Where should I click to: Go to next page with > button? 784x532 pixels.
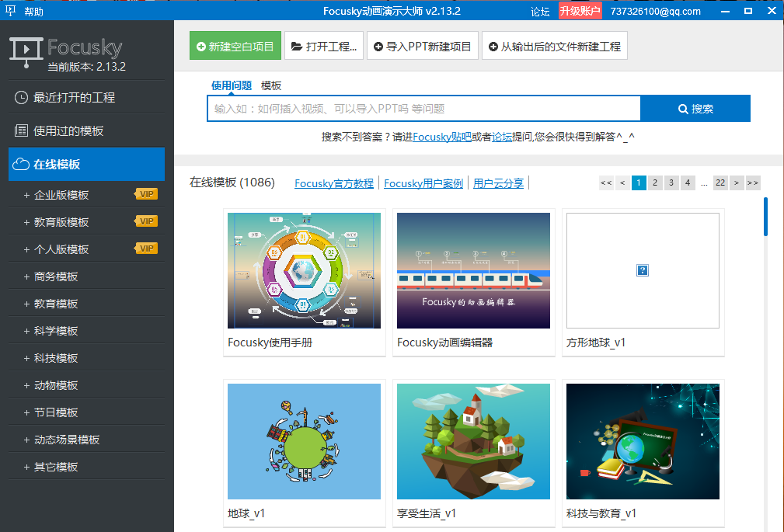coord(737,183)
